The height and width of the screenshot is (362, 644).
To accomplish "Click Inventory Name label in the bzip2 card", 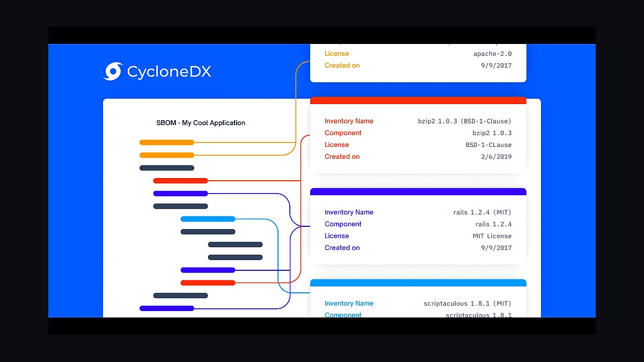I will [349, 121].
